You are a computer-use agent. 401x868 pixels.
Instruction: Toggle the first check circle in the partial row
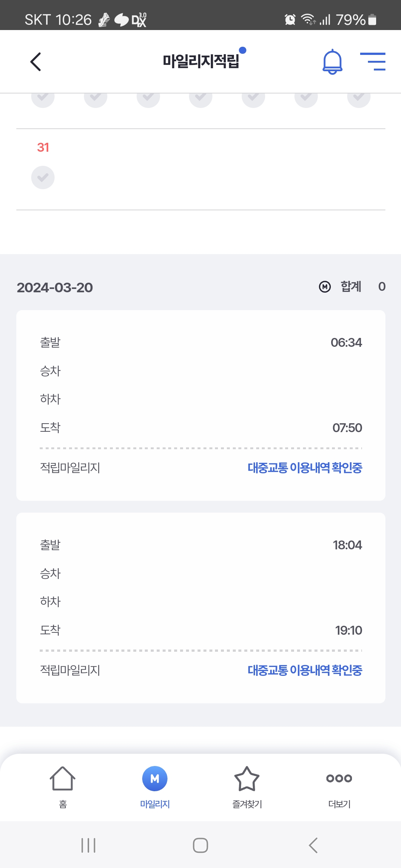pos(43,98)
